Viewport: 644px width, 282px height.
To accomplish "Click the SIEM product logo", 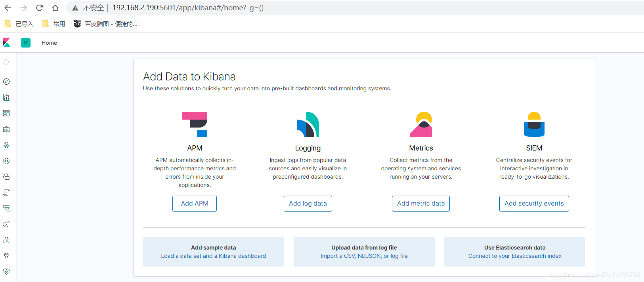I will [x=534, y=124].
